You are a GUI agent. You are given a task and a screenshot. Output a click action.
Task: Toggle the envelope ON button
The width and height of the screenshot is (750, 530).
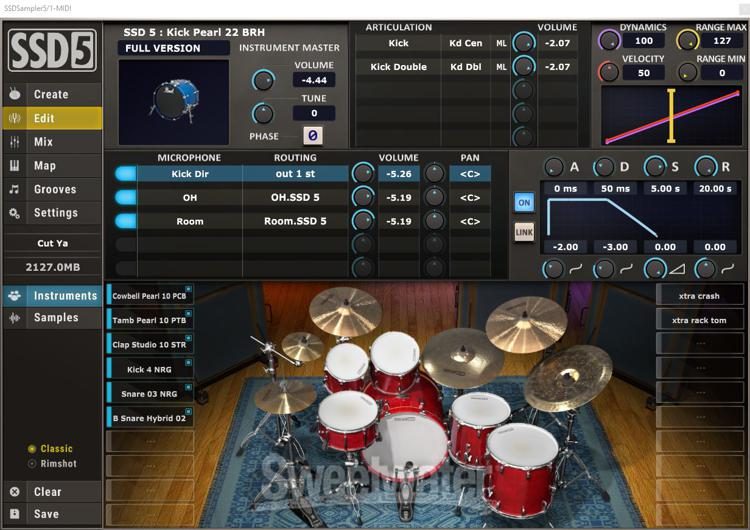(524, 203)
